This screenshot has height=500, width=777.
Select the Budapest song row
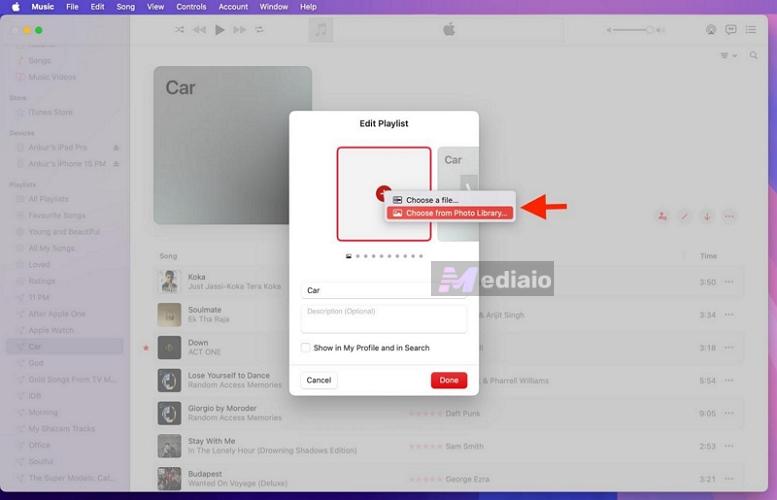448,479
